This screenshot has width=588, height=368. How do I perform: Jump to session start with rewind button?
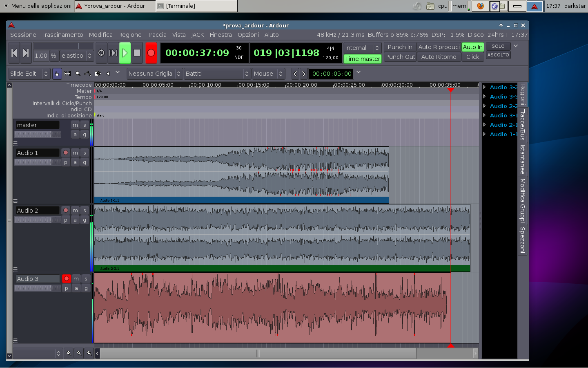tap(14, 53)
